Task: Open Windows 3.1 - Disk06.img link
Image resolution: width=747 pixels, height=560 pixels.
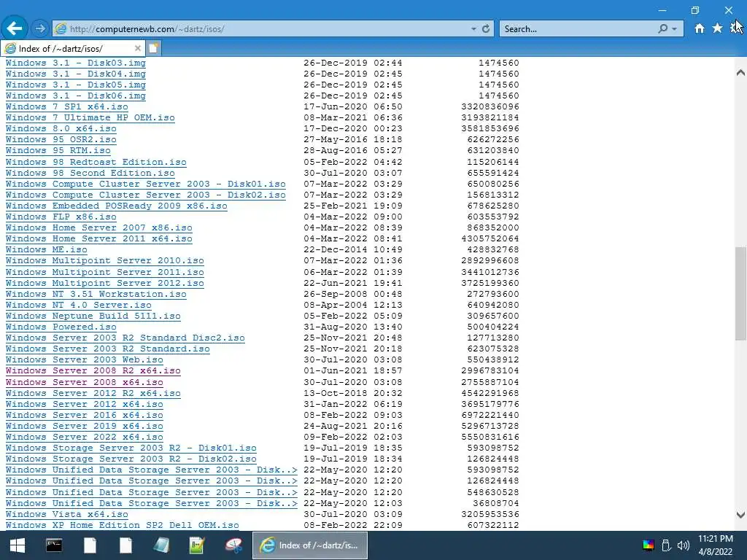Action: (76, 96)
